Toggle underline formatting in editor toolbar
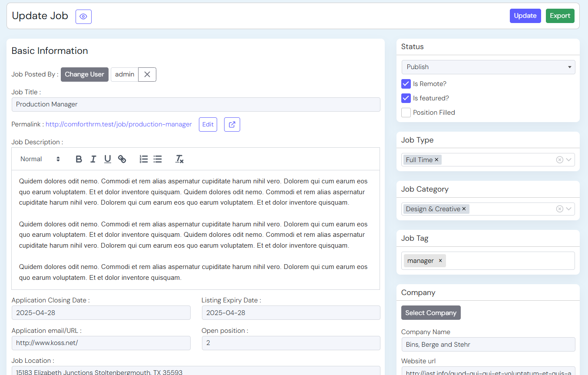The image size is (588, 375). coord(108,159)
